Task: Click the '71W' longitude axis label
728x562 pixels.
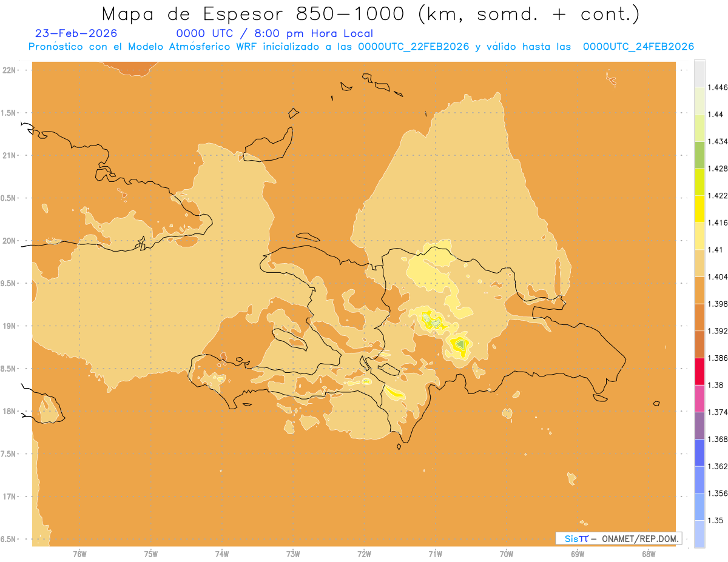Action: [435, 554]
